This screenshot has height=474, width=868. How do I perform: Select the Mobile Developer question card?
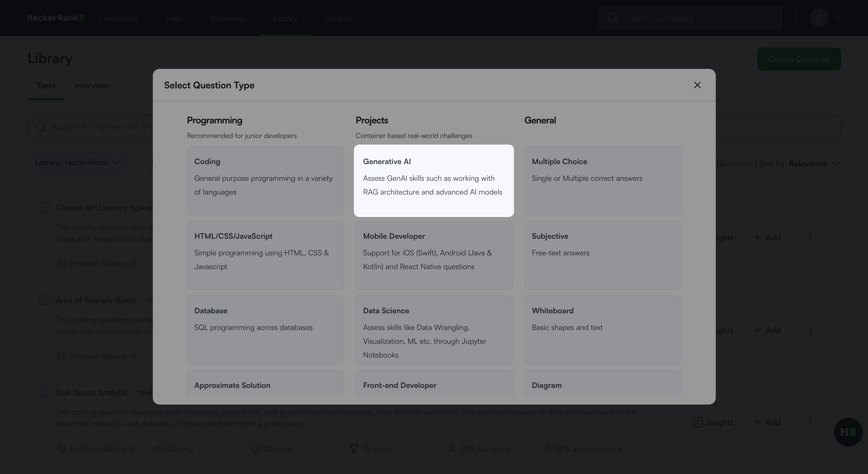434,255
